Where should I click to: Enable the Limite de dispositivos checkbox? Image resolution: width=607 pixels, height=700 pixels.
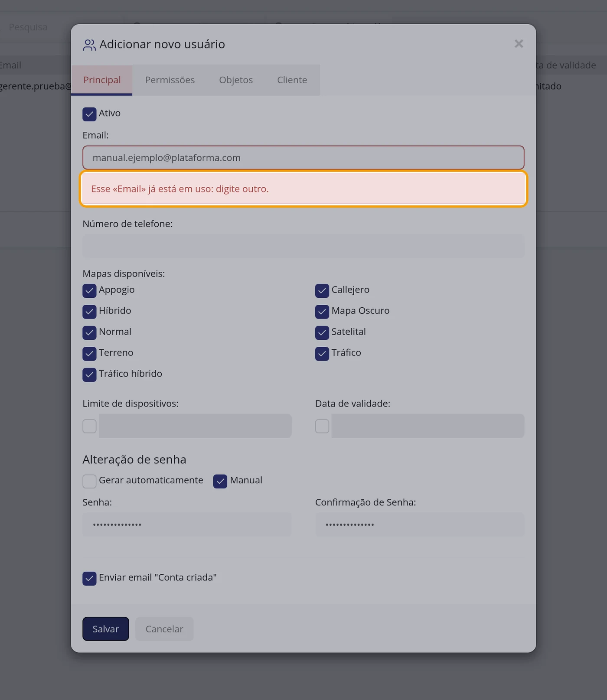point(89,426)
